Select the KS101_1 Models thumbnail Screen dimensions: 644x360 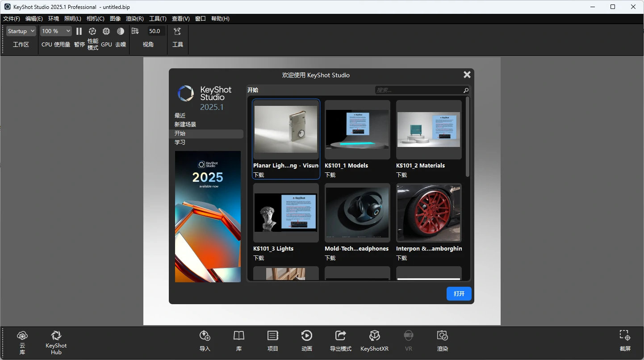tap(357, 130)
